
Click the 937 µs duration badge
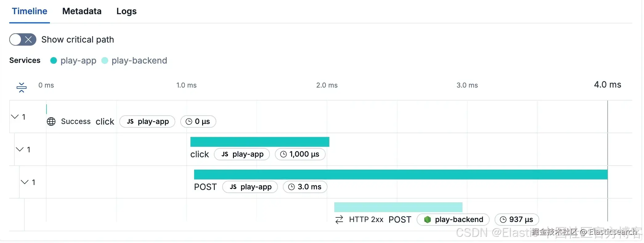pyautogui.click(x=517, y=220)
